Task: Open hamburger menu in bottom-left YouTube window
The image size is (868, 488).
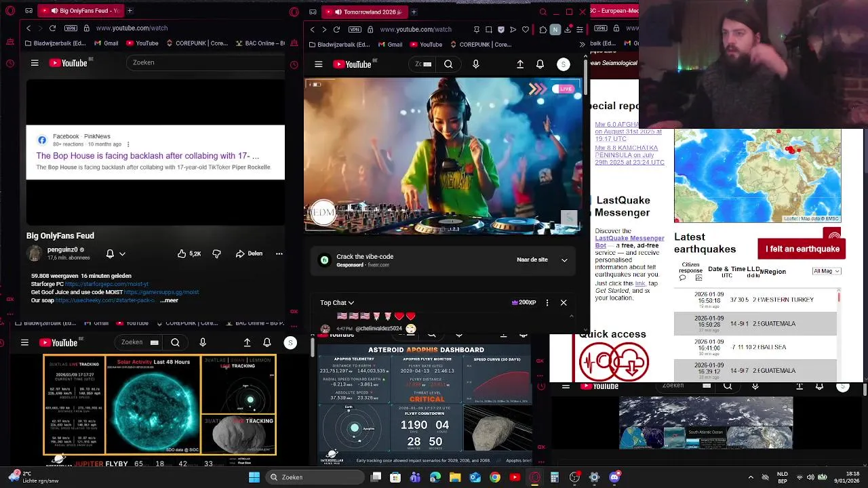Action: point(24,343)
